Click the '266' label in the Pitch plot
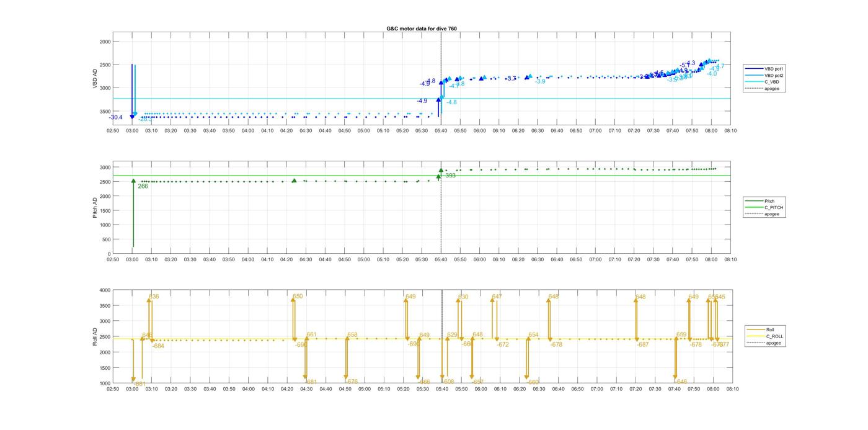 pyautogui.click(x=143, y=186)
